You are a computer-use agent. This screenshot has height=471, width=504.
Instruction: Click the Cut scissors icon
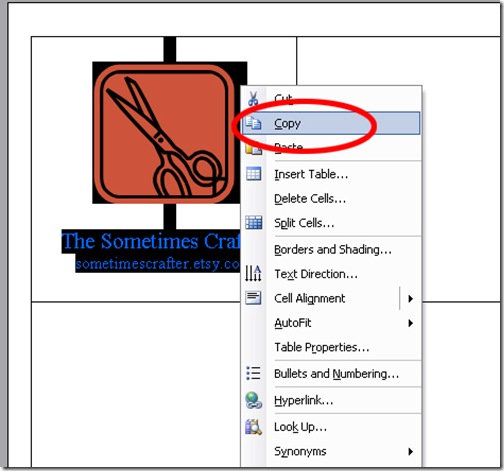253,99
